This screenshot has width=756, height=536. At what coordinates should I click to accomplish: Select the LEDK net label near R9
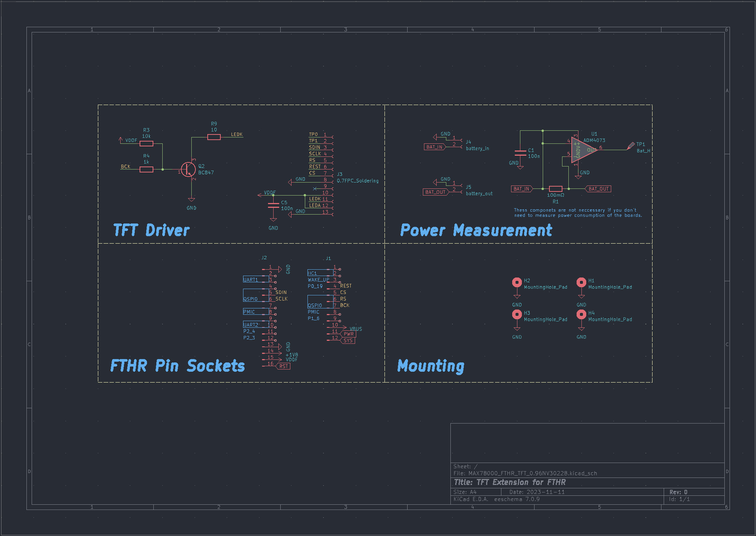(237, 134)
